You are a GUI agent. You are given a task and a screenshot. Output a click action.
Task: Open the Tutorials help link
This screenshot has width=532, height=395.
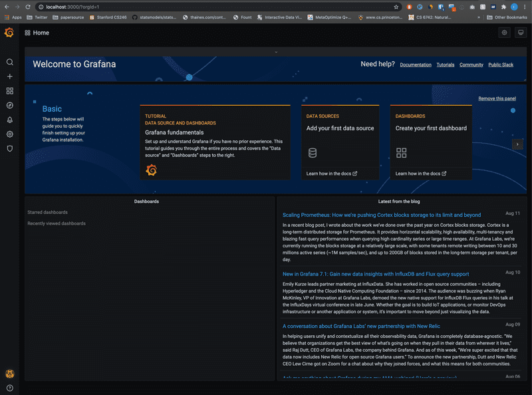[x=445, y=65]
